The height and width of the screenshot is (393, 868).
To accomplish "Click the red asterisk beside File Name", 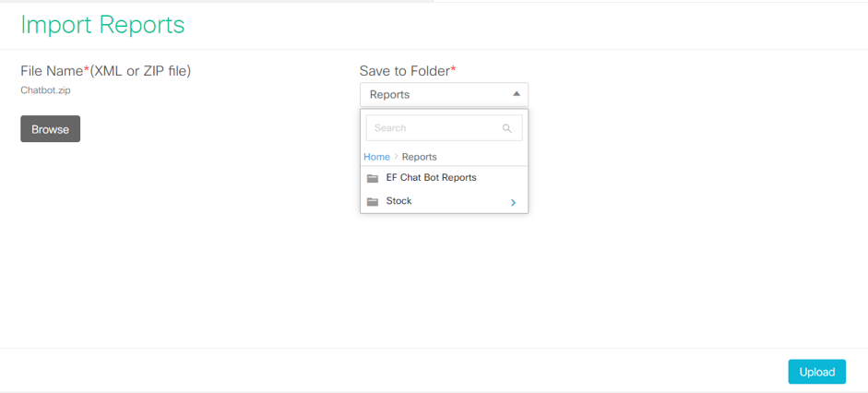I will point(87,70).
